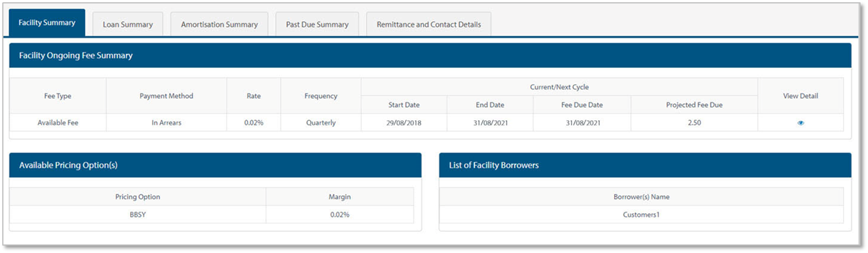
Task: Click the In Arrears payment method cell
Action: pyautogui.click(x=166, y=123)
